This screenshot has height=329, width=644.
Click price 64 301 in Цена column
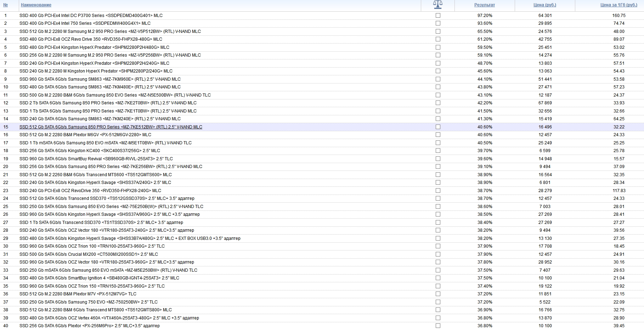545,16
